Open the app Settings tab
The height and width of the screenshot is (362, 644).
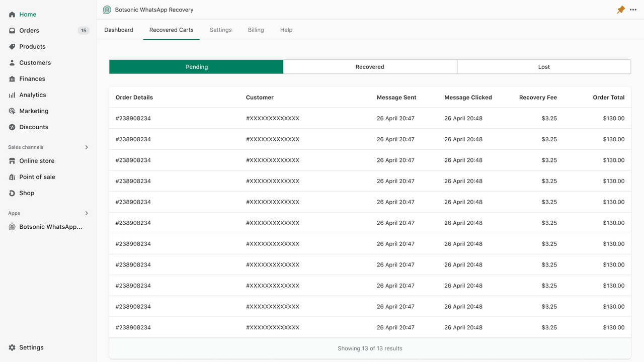[x=221, y=30]
